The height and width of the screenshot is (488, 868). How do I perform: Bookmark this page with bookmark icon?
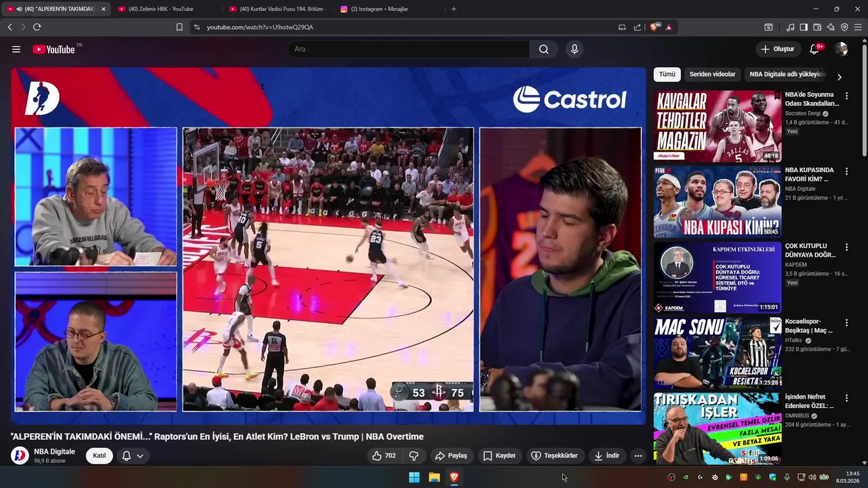pyautogui.click(x=179, y=27)
